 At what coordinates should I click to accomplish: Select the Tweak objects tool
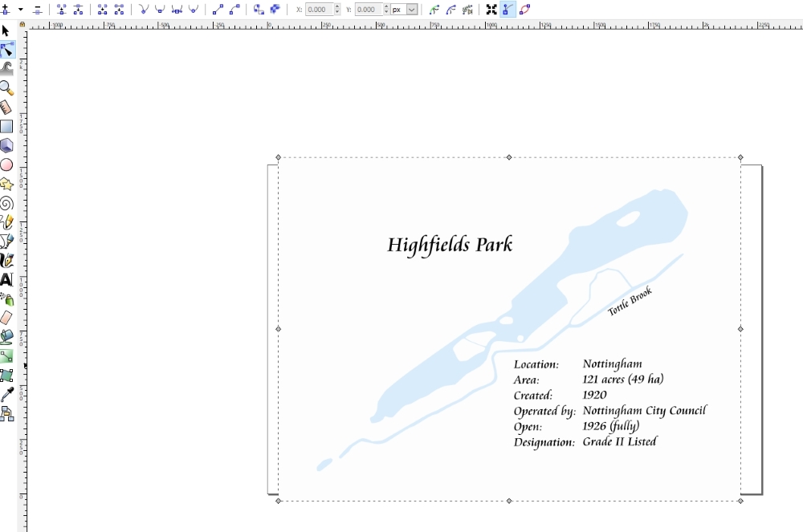point(6,69)
